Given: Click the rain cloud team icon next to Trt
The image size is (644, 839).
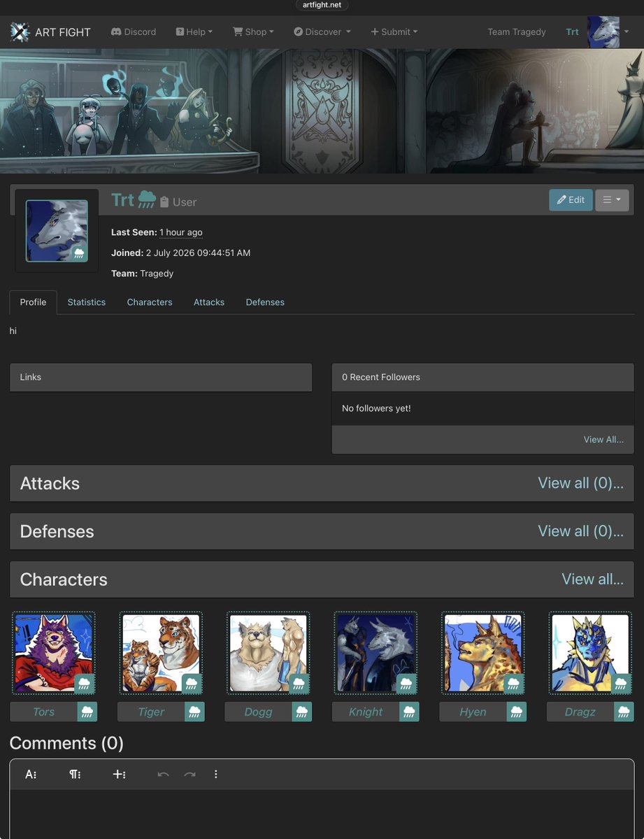Looking at the screenshot, I should 147,200.
